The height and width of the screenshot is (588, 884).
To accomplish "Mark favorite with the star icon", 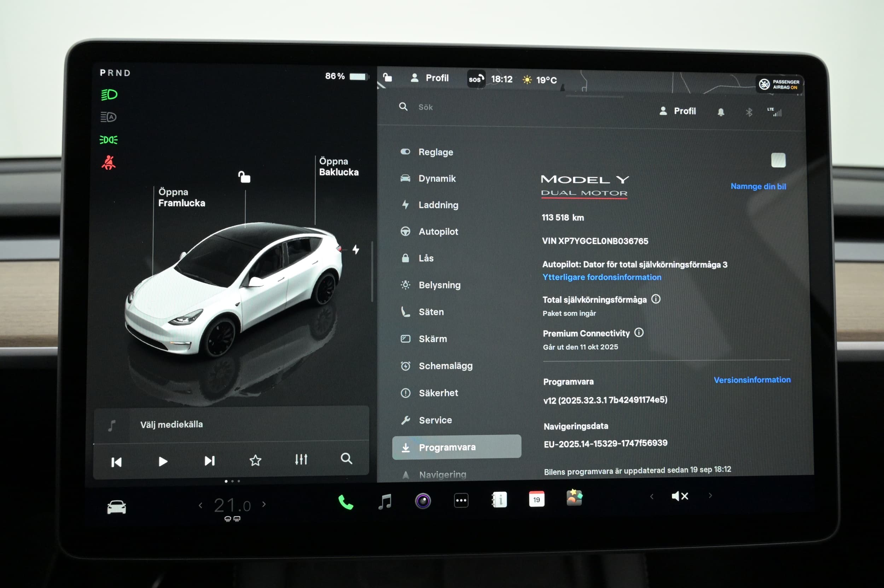I will (255, 460).
